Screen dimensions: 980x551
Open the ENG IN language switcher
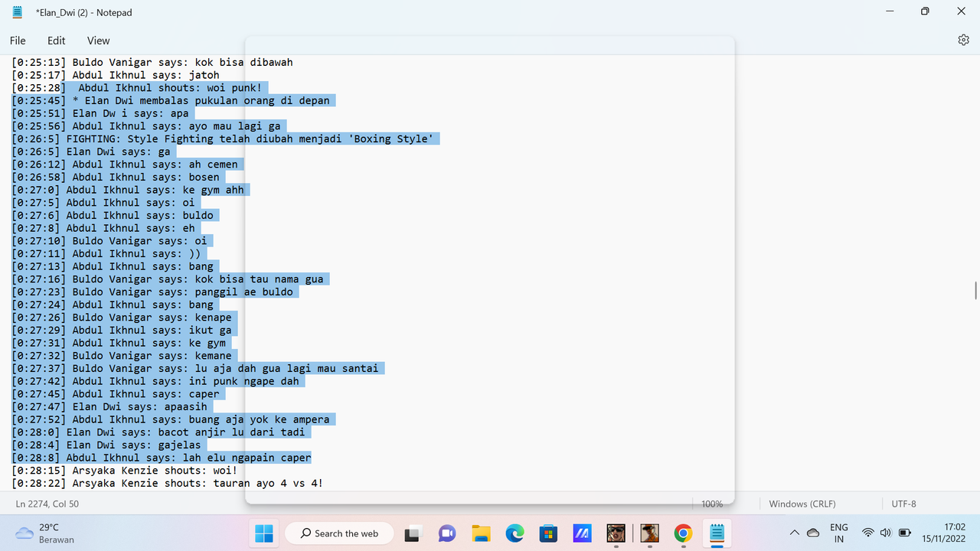click(x=839, y=533)
